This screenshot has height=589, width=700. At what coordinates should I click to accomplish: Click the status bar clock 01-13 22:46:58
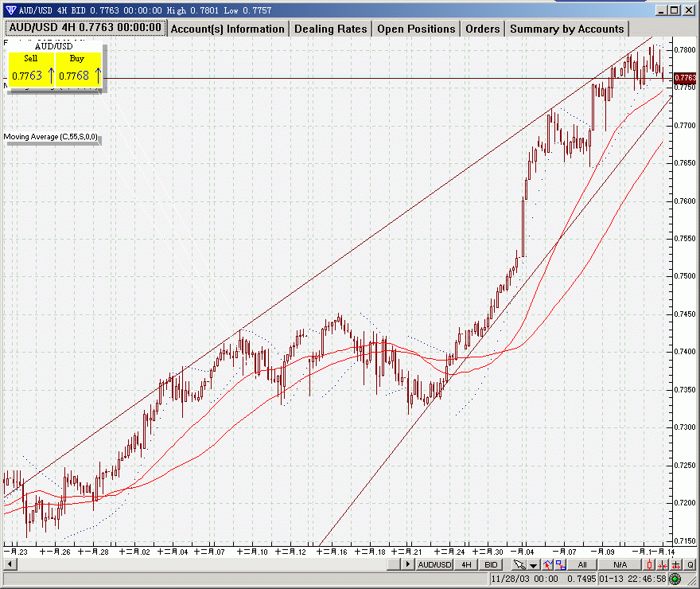click(x=632, y=579)
